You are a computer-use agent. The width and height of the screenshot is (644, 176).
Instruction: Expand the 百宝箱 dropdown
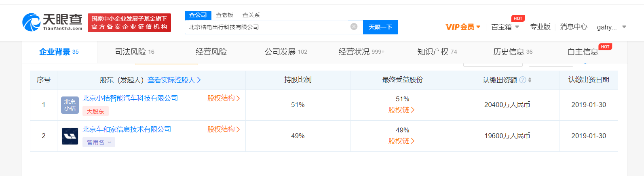pos(505,27)
